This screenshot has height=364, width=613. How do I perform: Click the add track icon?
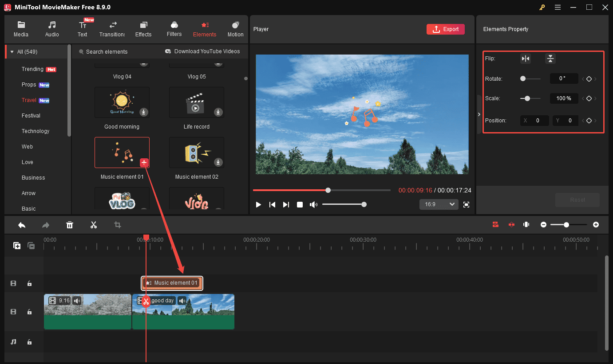point(17,246)
